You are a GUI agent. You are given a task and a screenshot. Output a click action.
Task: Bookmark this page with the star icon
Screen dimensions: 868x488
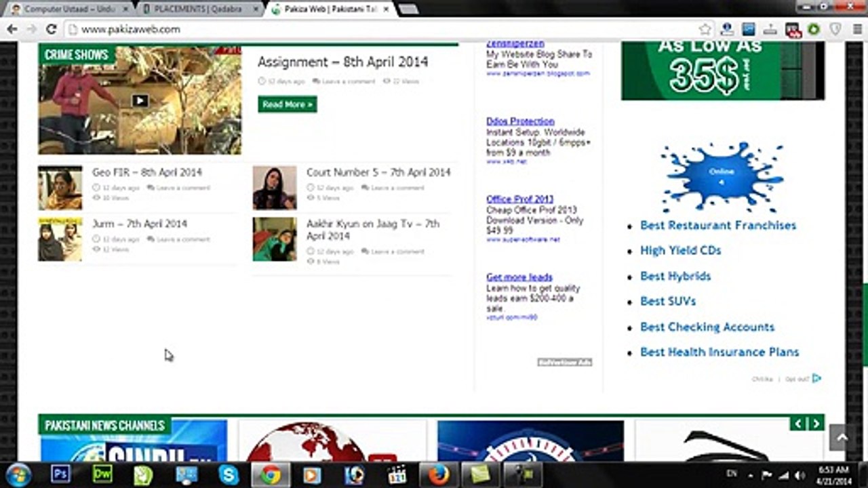pyautogui.click(x=705, y=29)
